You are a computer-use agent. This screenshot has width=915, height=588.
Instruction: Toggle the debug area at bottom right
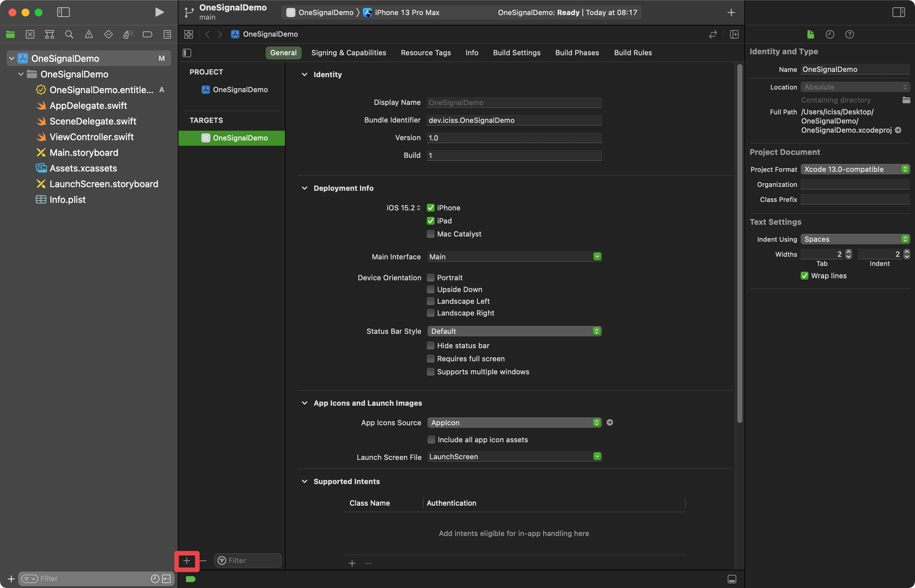tap(732, 579)
